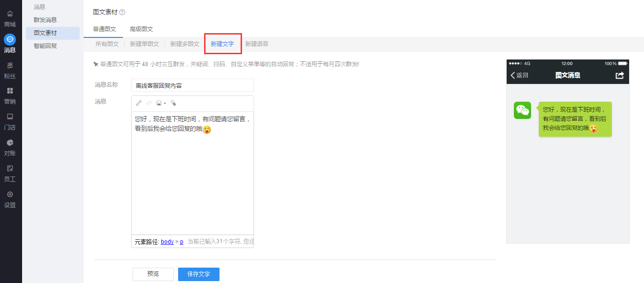Click the 消息名称 name input field
This screenshot has height=283, width=644.
point(192,85)
